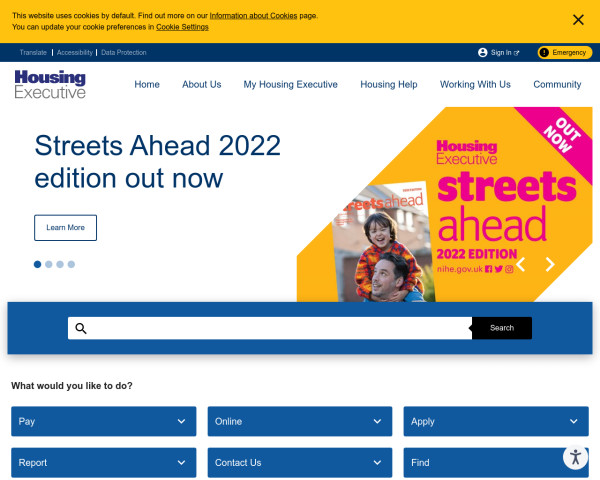Open the Data Protection link
600x480 pixels.
point(124,52)
